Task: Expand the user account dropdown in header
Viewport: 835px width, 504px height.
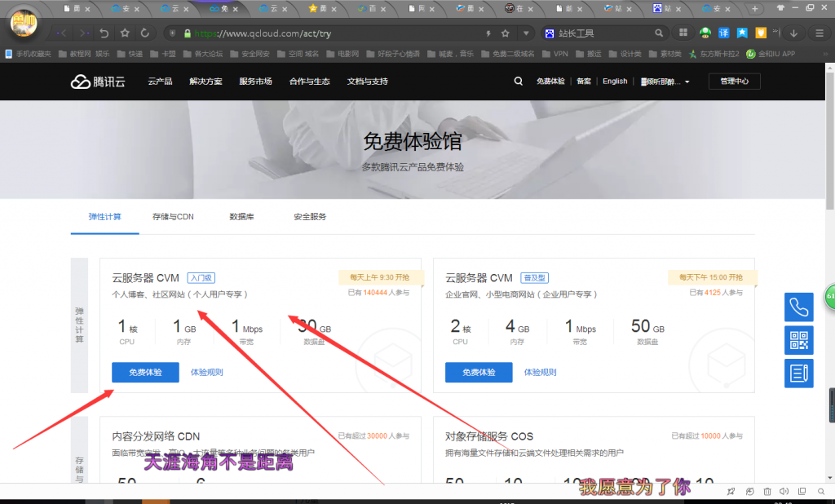Action: click(x=665, y=82)
